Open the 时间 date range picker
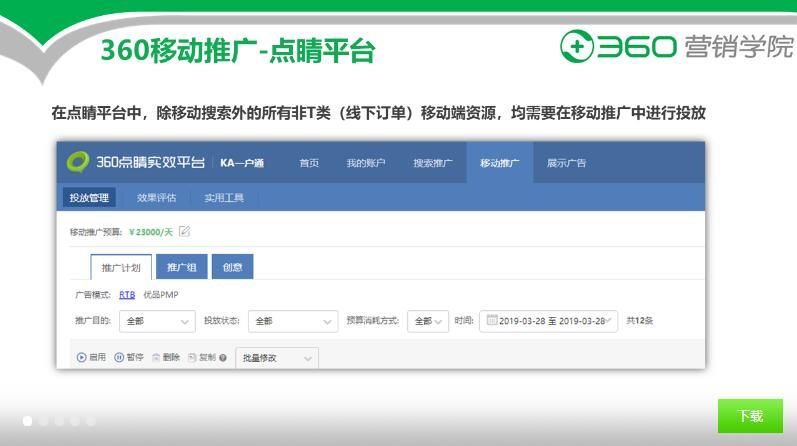Viewport: 797px width, 446px height. point(548,321)
